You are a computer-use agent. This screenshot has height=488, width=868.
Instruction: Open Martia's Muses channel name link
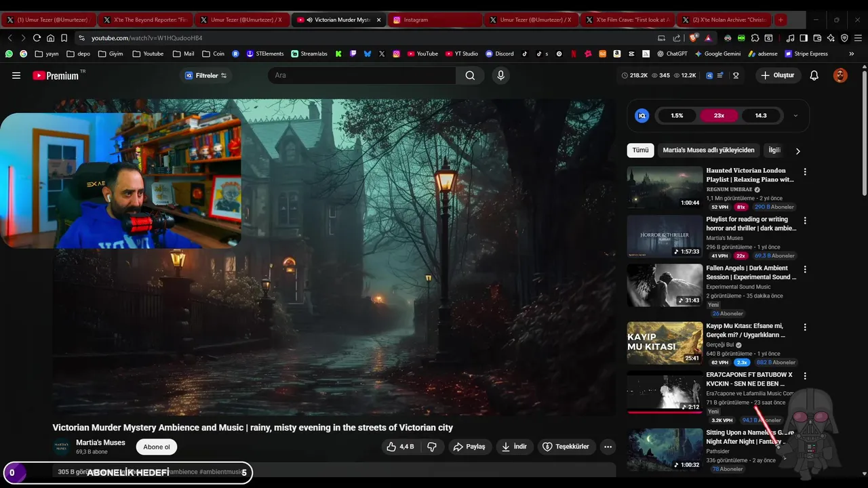100,443
